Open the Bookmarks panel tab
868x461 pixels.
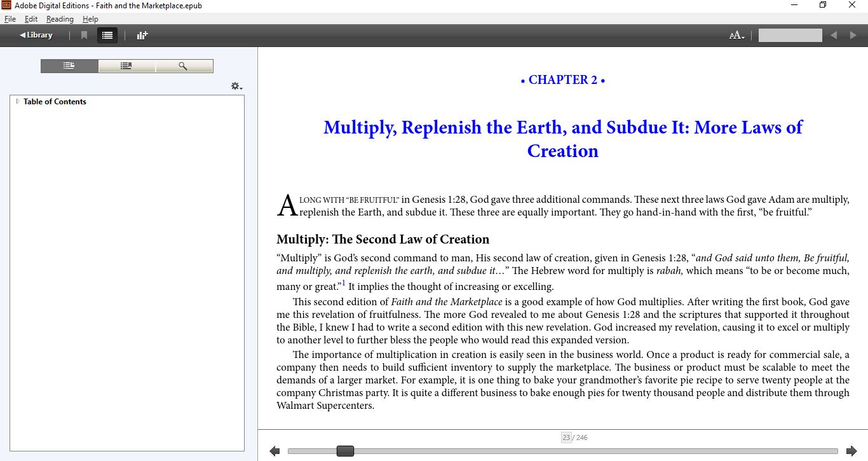tap(126, 66)
